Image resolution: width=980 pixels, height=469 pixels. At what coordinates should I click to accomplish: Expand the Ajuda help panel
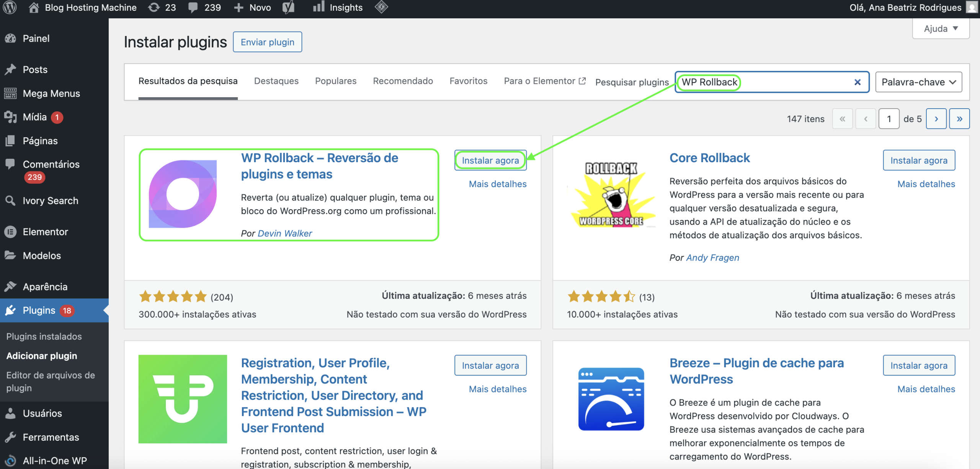coord(941,29)
